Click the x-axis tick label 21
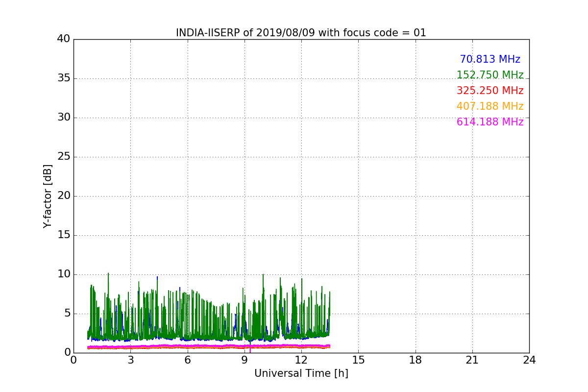Viewport: 588px width, 392px height. [472, 360]
